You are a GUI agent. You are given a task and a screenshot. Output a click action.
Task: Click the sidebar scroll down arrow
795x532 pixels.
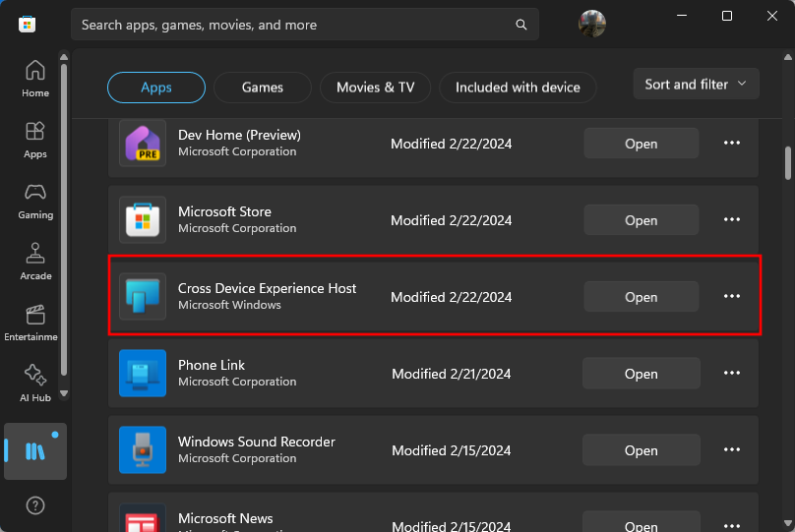pos(64,393)
